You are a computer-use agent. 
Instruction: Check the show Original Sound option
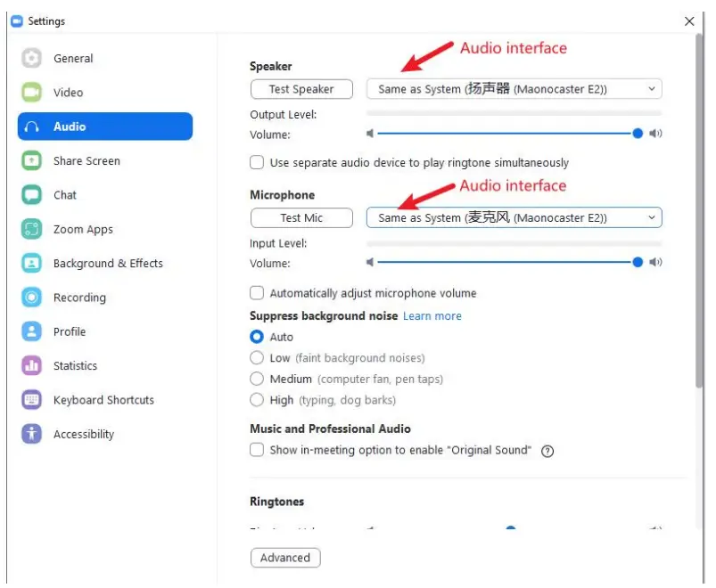click(257, 450)
